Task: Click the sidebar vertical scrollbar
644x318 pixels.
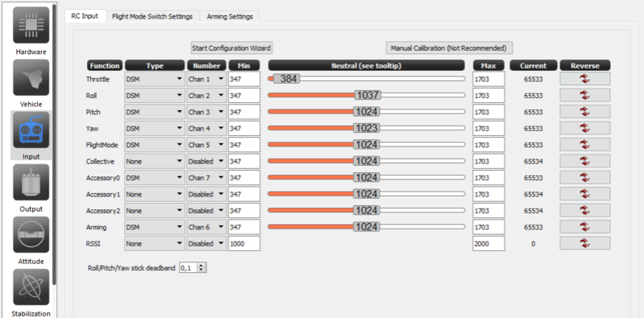Action: click(54, 144)
